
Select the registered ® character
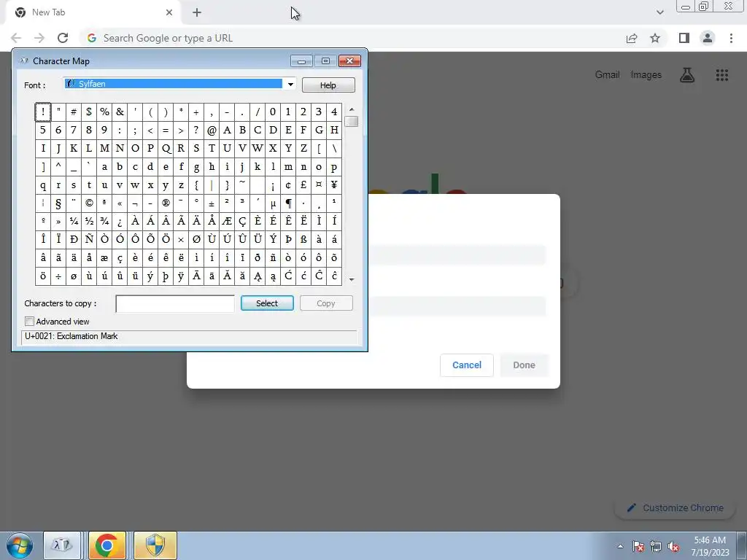pos(166,203)
